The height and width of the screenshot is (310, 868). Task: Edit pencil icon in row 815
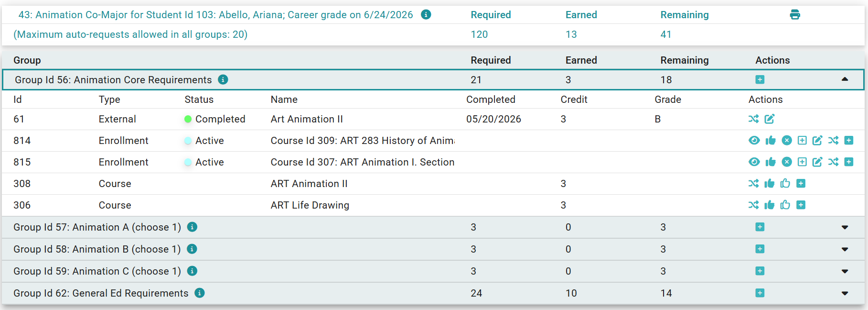(x=817, y=162)
